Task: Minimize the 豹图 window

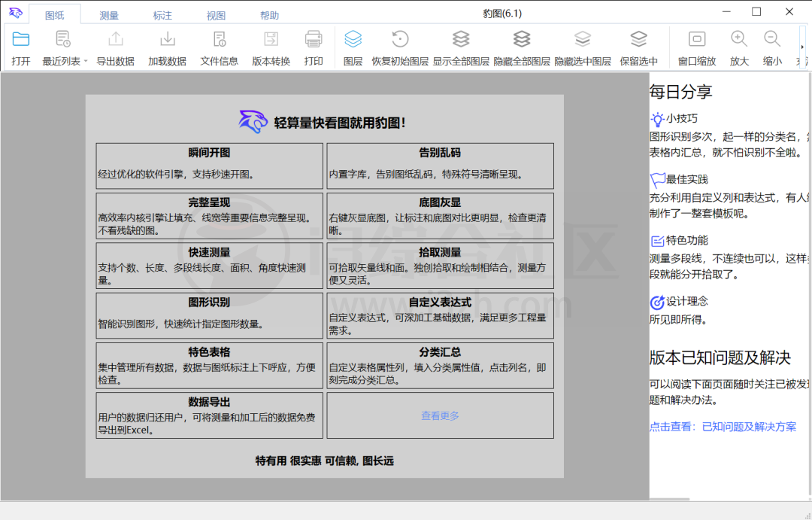Action: pos(726,12)
